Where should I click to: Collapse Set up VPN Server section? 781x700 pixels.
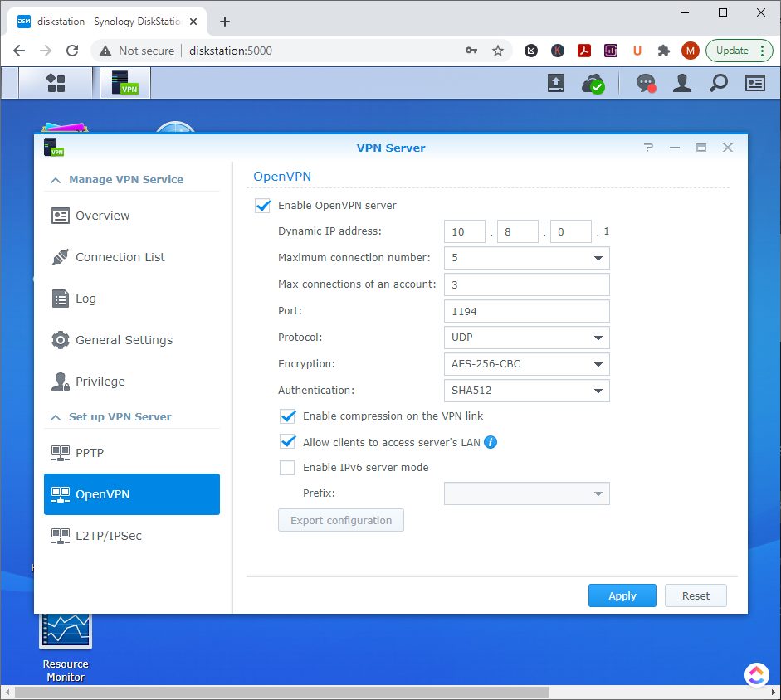tap(56, 417)
